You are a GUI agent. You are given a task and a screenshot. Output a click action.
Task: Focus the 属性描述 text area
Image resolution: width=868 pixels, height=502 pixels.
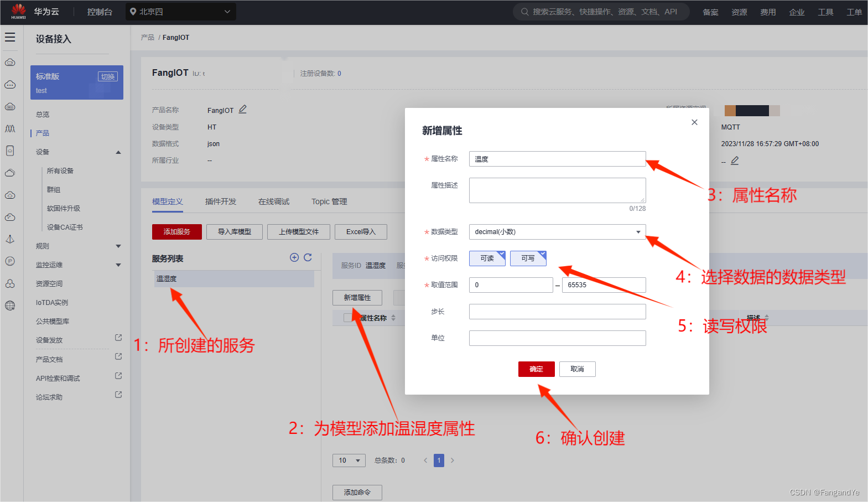click(x=557, y=190)
